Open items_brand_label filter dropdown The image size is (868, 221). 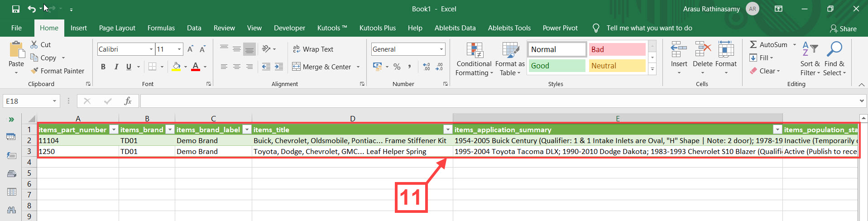pos(247,130)
